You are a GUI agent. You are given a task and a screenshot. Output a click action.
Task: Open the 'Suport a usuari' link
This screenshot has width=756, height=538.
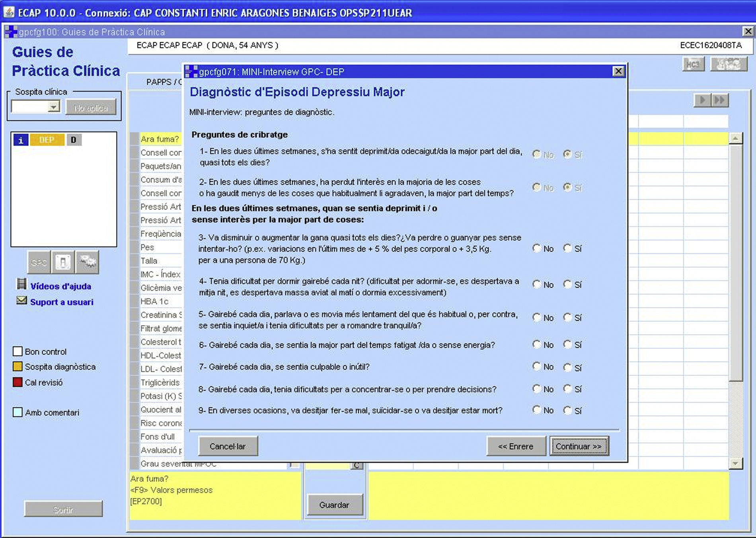pyautogui.click(x=62, y=302)
